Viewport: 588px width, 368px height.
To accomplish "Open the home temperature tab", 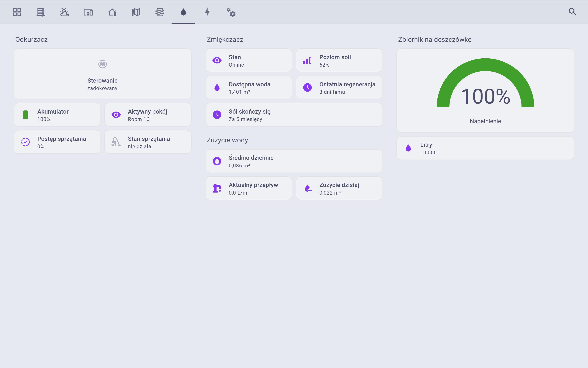I will [112, 12].
